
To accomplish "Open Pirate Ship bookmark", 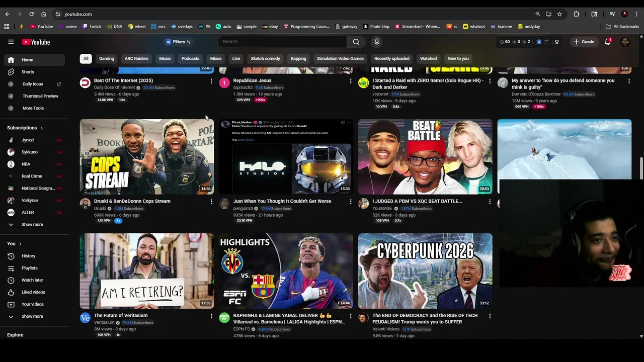I will (x=375, y=27).
